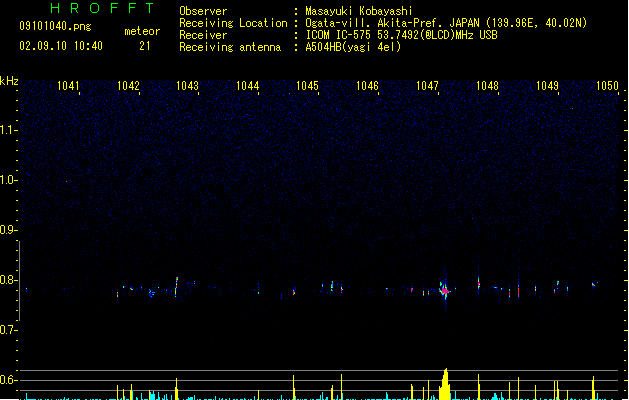This screenshot has width=629, height=400.
Task: Click the 1050 time axis marker
Action: [x=607, y=86]
